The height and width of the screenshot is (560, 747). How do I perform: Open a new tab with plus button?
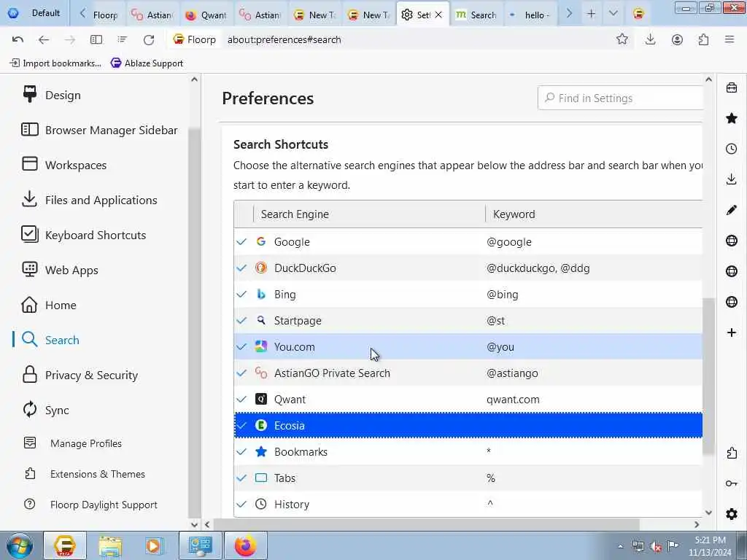click(591, 14)
